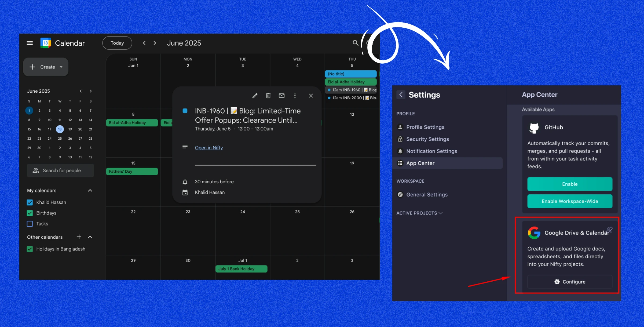Screen dimensions: 644x327
Task: Click the back chevron beside Settings
Action: [x=401, y=95]
